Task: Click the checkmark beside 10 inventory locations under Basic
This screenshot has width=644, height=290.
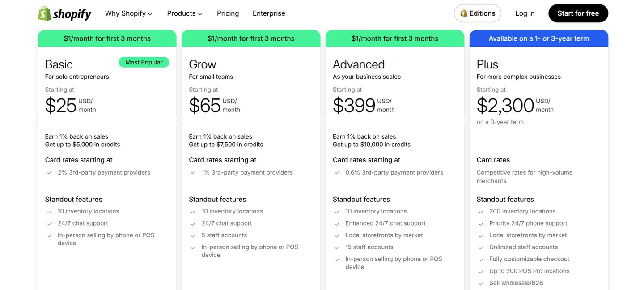Action: point(50,211)
